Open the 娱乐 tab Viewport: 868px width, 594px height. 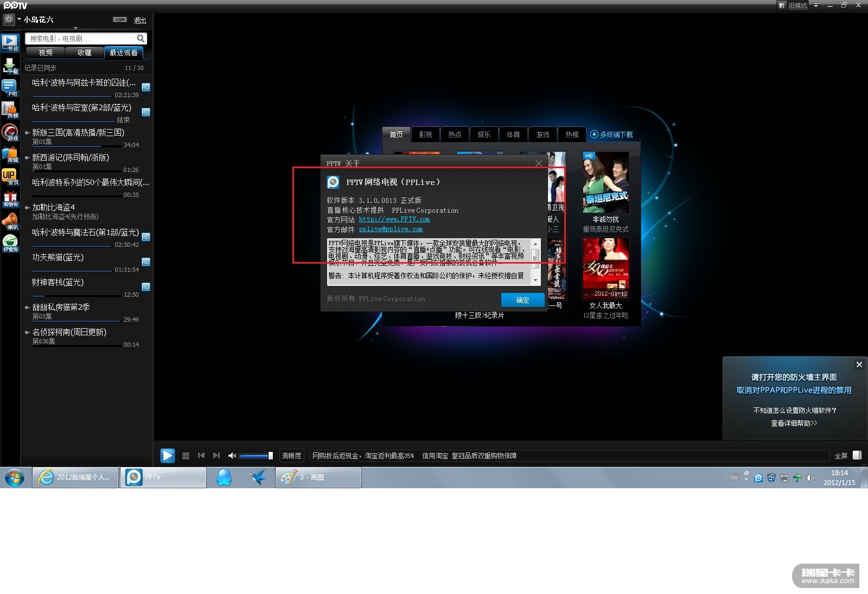coord(484,135)
